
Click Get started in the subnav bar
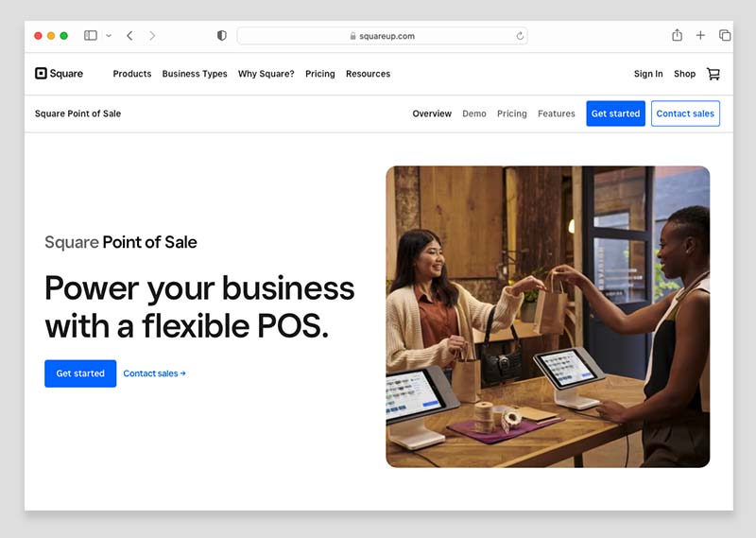click(x=616, y=113)
